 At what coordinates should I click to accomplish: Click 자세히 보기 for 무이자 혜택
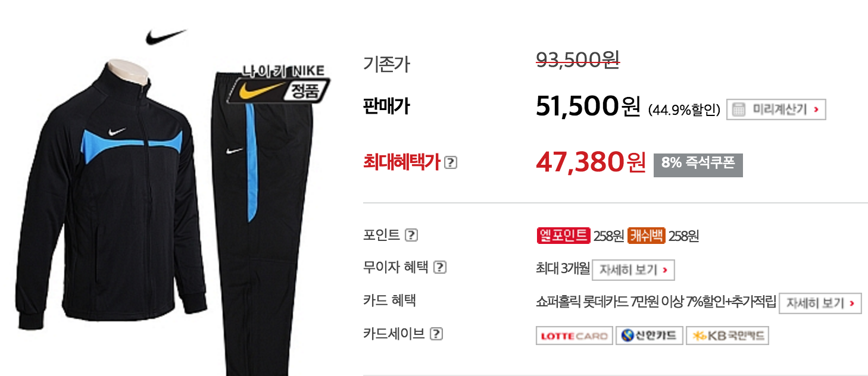633,270
